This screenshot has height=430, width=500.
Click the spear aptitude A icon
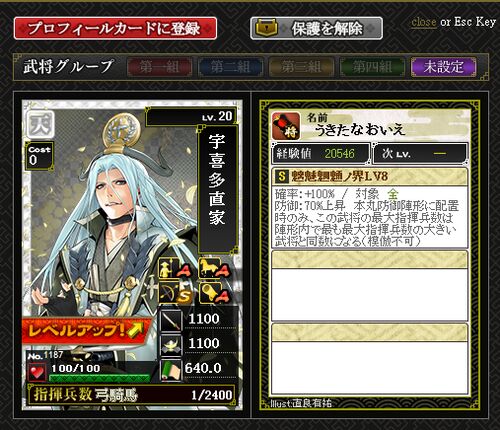[x=174, y=268]
